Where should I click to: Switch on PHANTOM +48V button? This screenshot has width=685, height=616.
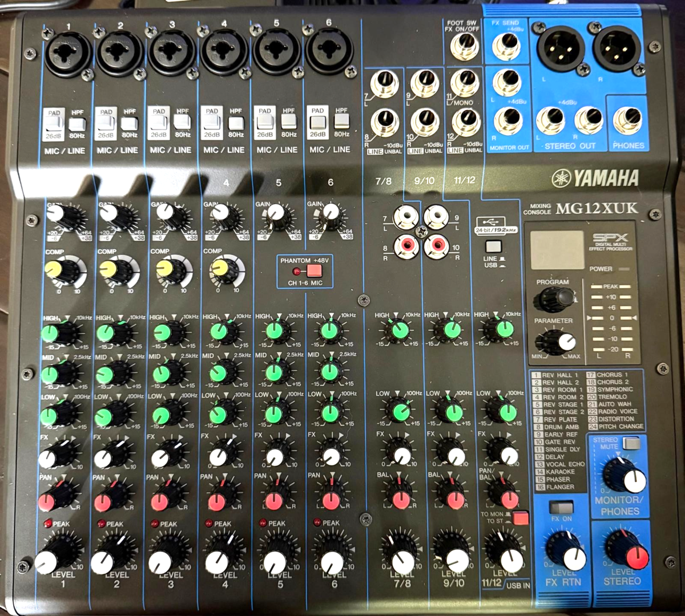coord(315,271)
